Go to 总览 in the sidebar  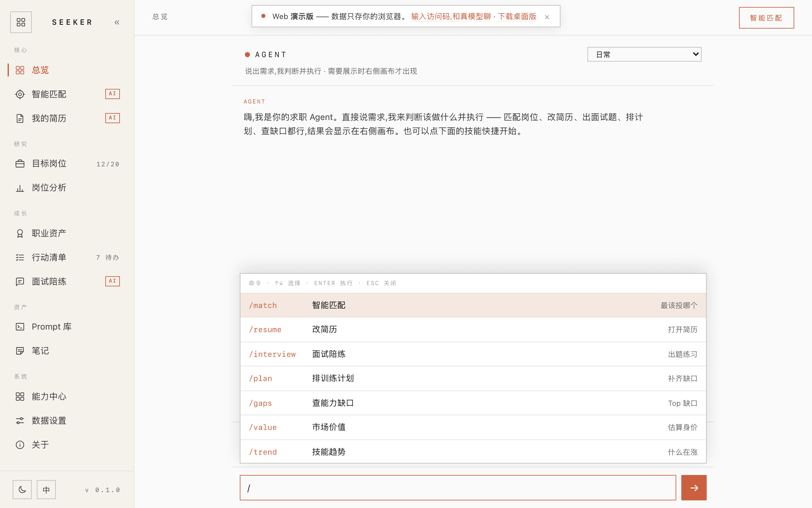coord(40,70)
